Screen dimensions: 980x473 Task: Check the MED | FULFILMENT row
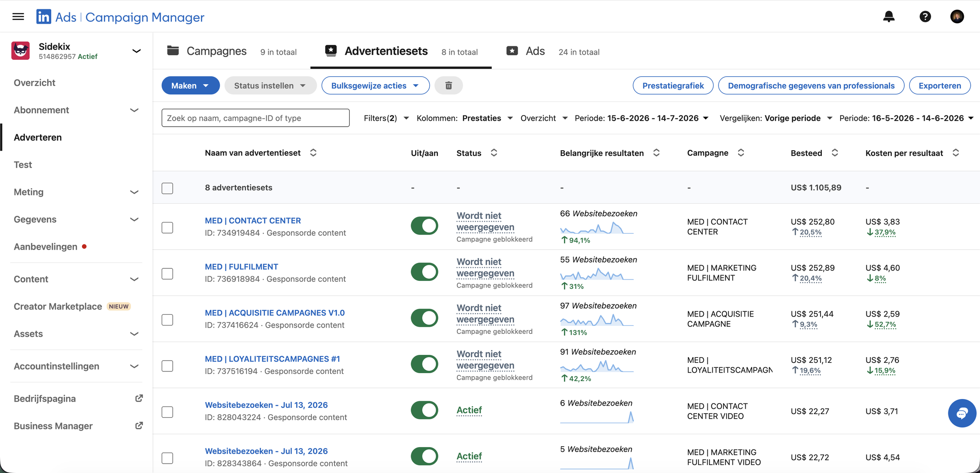tap(167, 274)
